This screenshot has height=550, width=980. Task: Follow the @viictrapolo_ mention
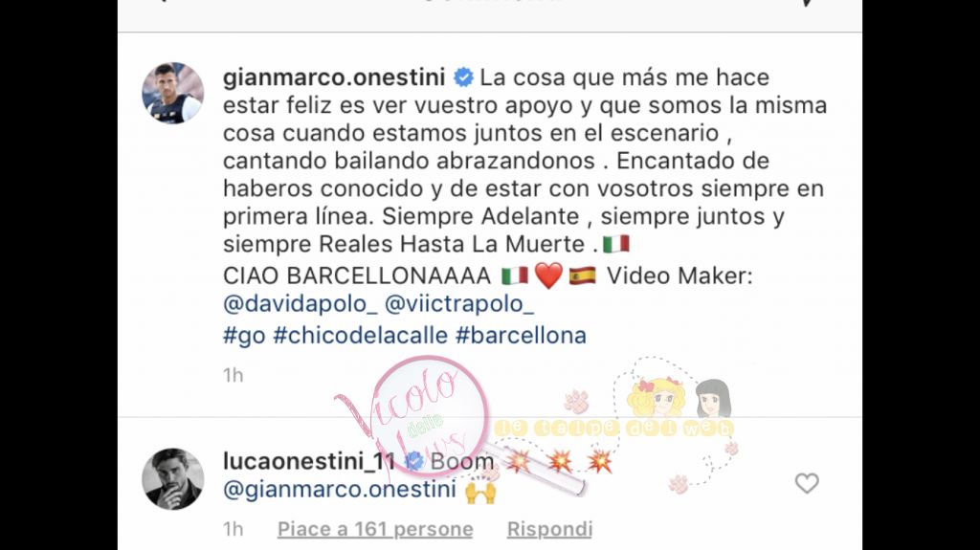(458, 304)
